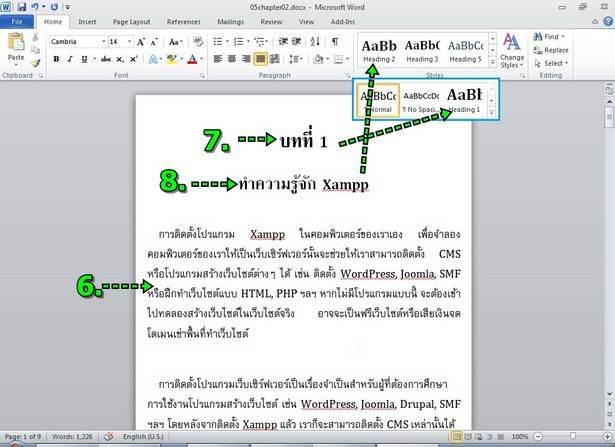Image resolution: width=615 pixels, height=447 pixels.
Task: Select the Format Painter brush
Action: point(36,63)
